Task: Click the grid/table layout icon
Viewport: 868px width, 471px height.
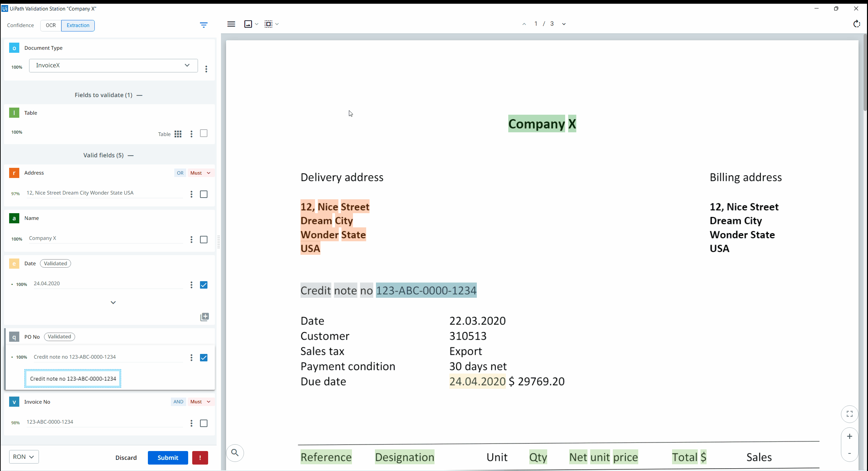Action: (x=178, y=134)
